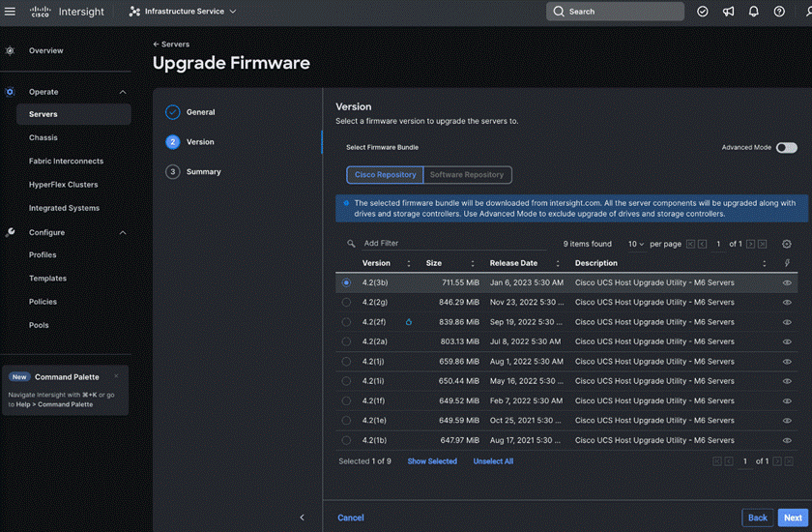Click the recommended badge icon on 4.2(2f)
The image size is (812, 532).
pyautogui.click(x=409, y=322)
